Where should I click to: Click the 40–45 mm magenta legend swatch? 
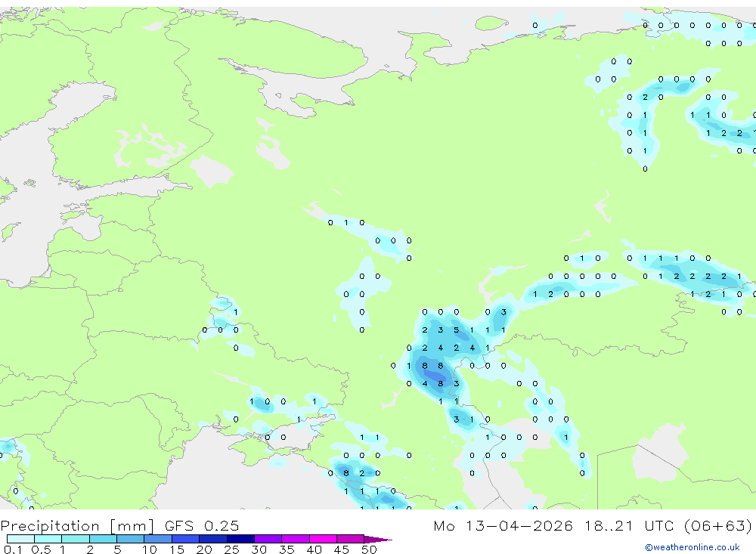pyautogui.click(x=323, y=539)
